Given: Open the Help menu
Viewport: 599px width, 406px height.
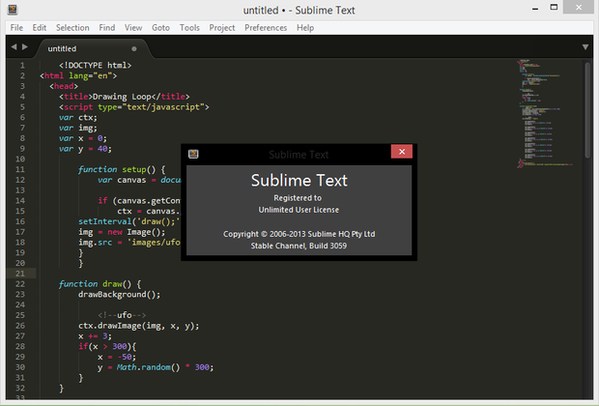Looking at the screenshot, I should point(305,28).
